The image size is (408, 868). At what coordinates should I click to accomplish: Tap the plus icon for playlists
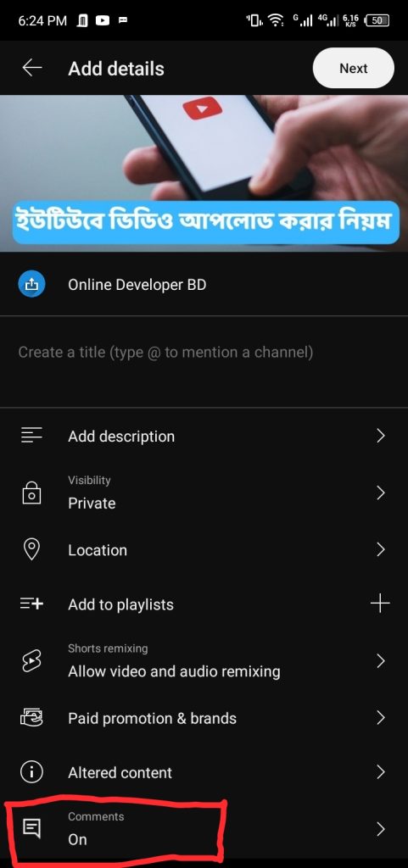(380, 604)
